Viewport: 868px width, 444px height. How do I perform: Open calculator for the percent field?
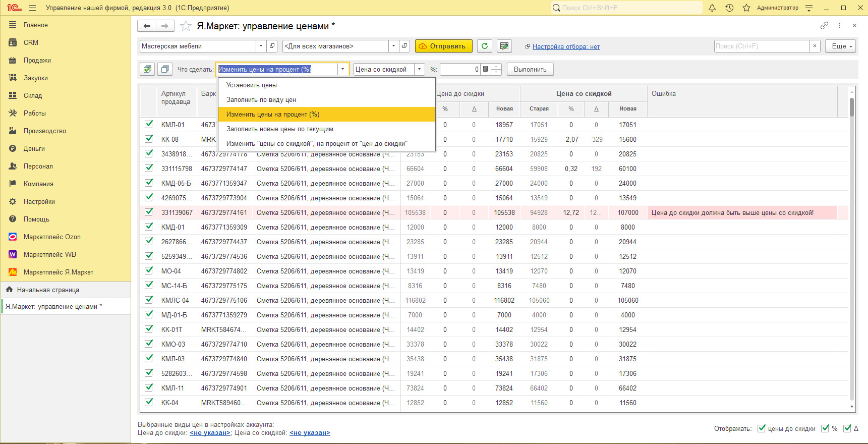485,69
